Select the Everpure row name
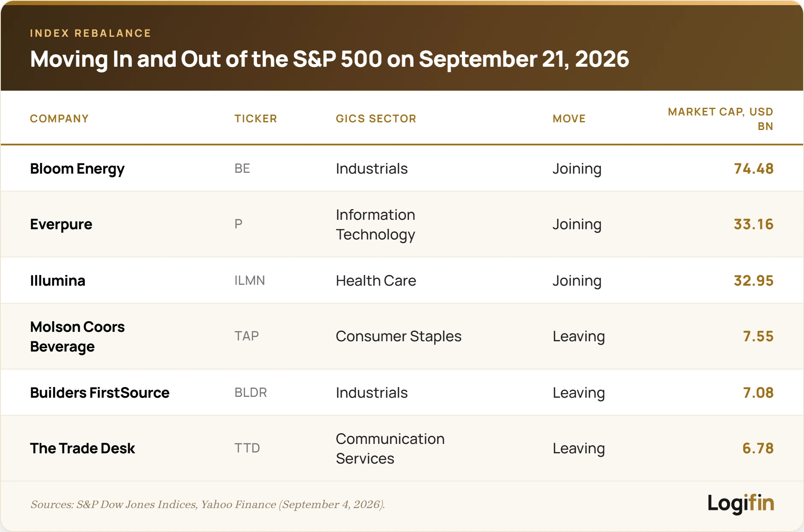The width and height of the screenshot is (804, 532). [61, 224]
